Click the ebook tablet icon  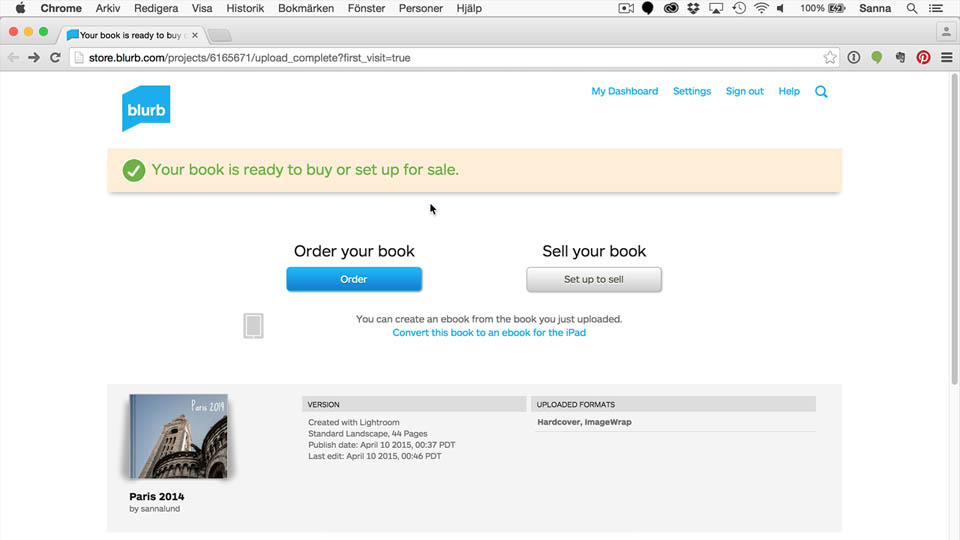[254, 326]
